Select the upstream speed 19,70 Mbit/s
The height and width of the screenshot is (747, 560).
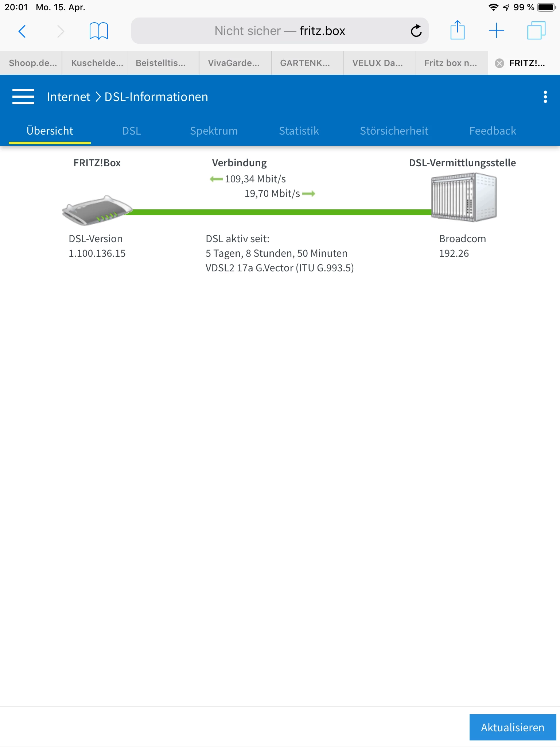pyautogui.click(x=272, y=193)
